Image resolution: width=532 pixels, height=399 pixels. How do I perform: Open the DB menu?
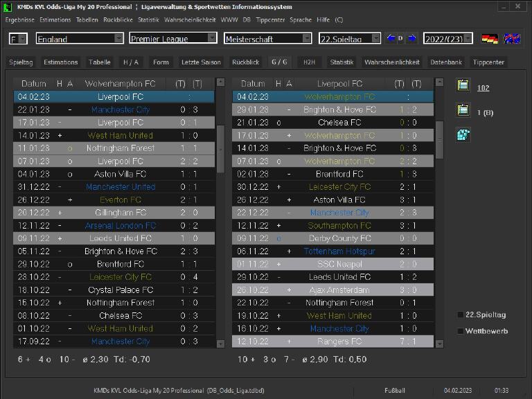coord(247,19)
